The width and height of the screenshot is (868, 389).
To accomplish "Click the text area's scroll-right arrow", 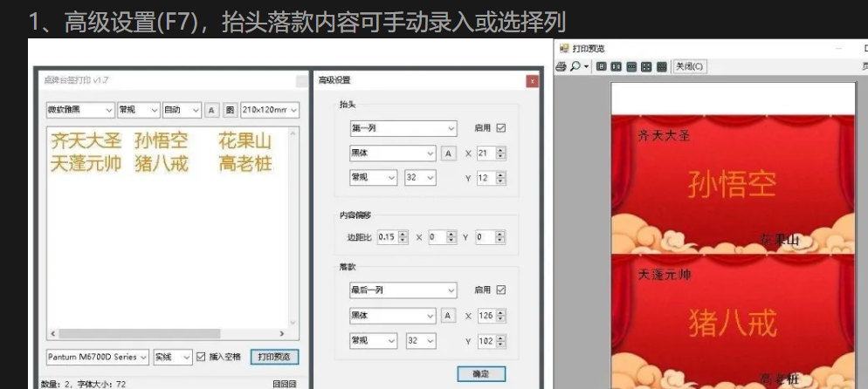I will point(282,334).
